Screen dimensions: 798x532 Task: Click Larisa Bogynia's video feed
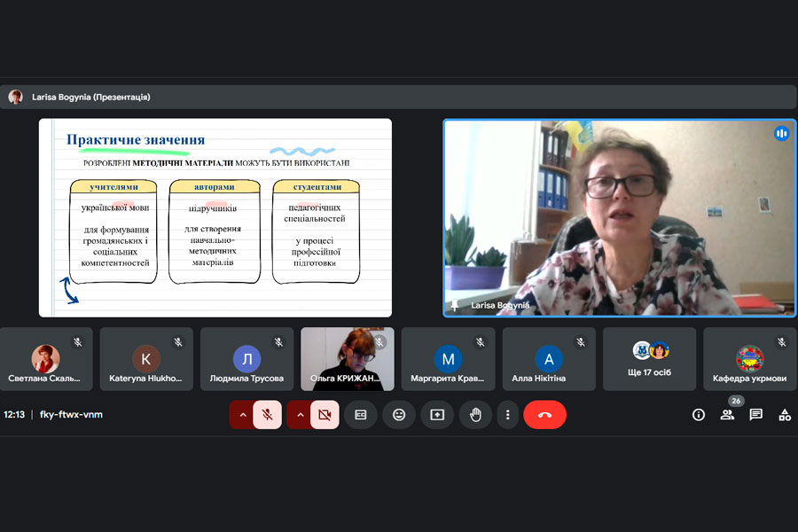(620, 218)
